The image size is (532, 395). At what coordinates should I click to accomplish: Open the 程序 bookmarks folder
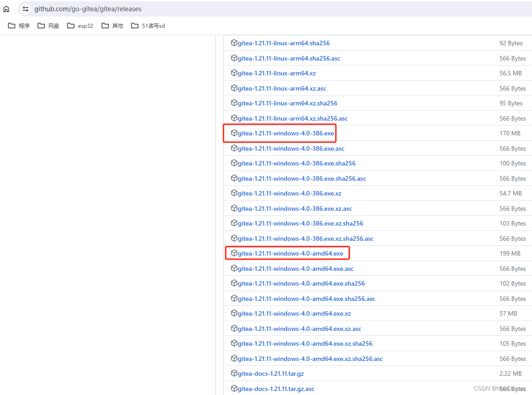tap(19, 26)
